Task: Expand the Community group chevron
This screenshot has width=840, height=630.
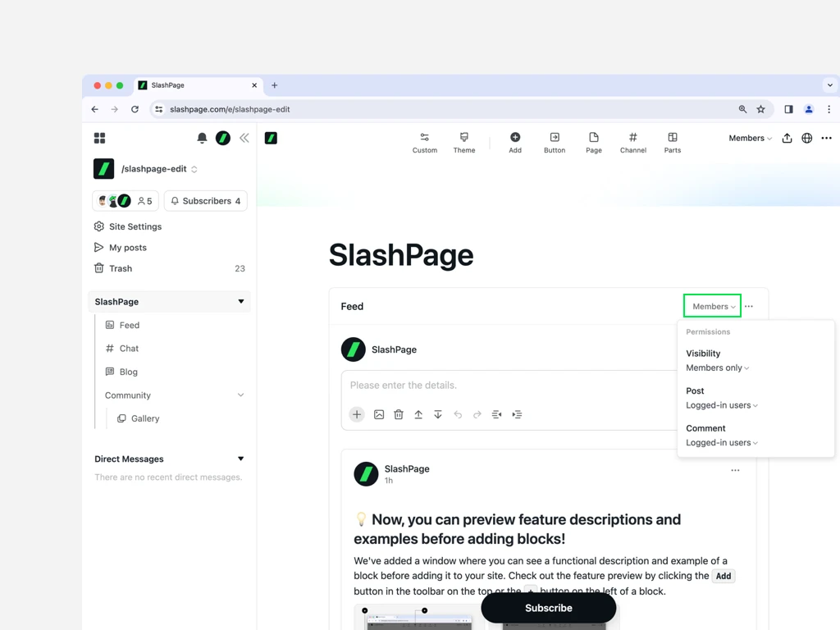Action: pos(240,395)
